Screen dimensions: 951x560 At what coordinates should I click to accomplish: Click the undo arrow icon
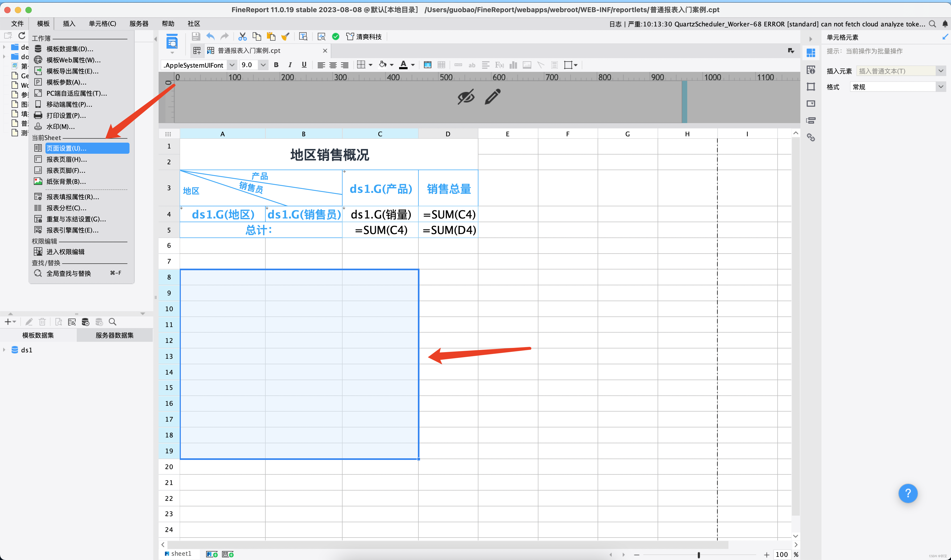210,37
